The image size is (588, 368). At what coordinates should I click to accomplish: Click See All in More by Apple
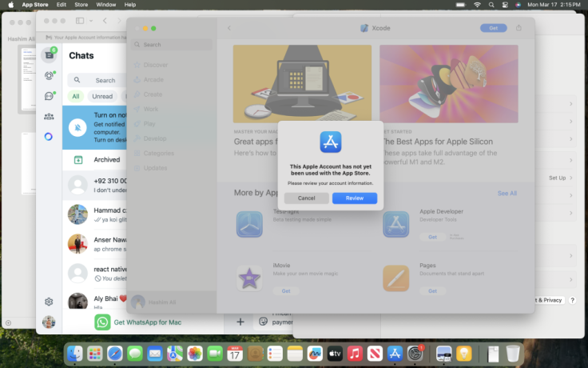tap(507, 193)
